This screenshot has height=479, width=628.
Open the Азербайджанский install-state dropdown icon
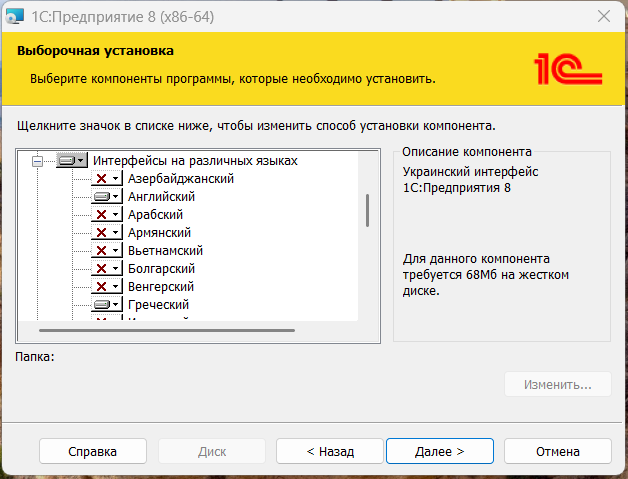click(107, 179)
